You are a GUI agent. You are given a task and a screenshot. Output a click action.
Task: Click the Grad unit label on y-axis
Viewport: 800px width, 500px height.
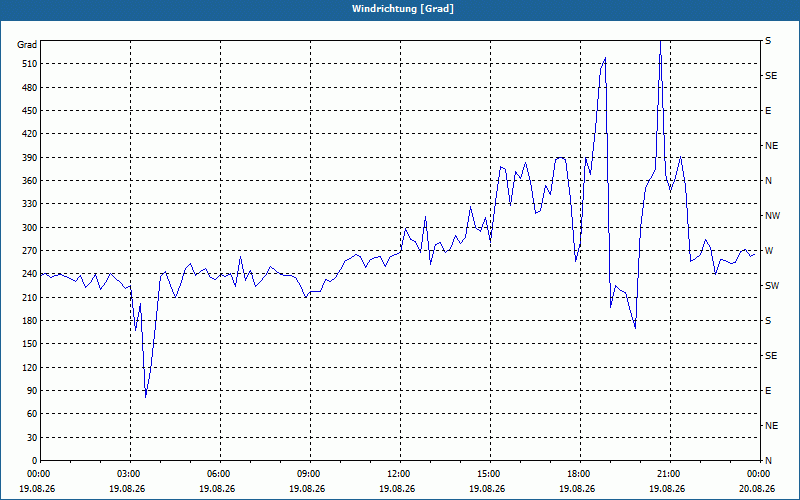[x=27, y=45]
